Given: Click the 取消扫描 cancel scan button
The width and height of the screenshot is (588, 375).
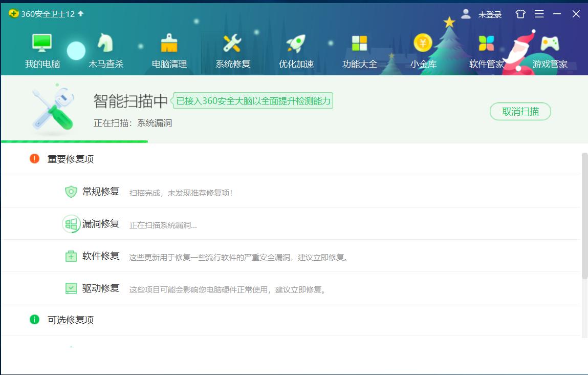Looking at the screenshot, I should (520, 111).
